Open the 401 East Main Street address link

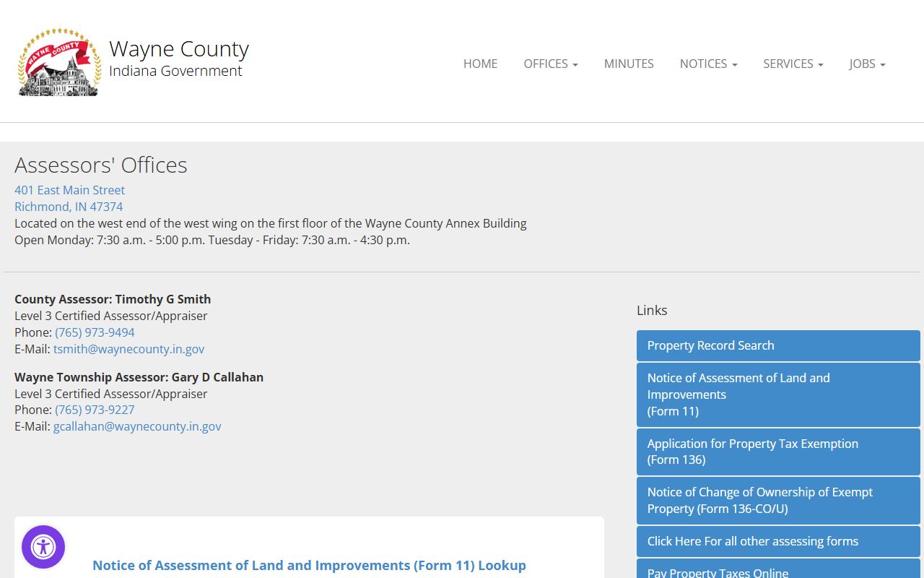point(69,190)
